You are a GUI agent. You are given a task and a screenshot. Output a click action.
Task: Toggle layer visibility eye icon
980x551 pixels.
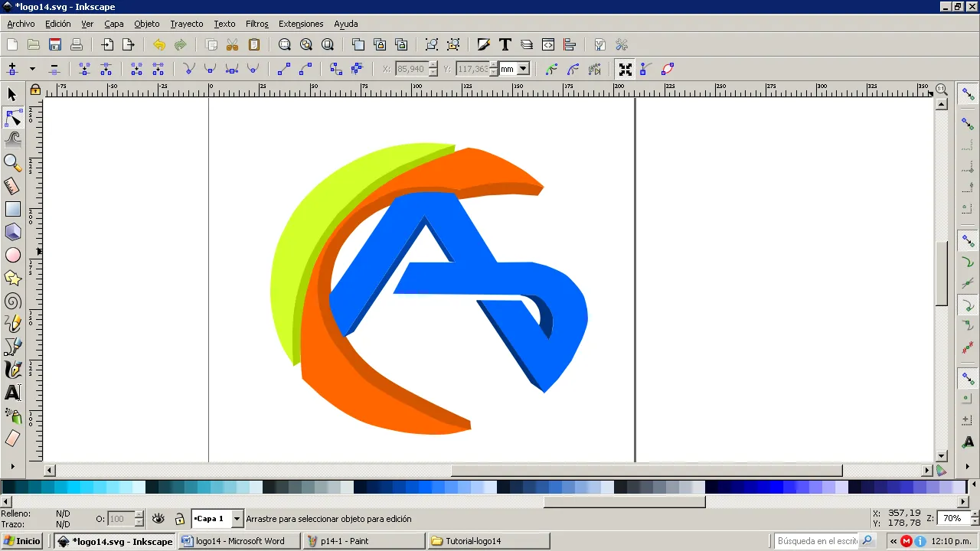point(158,518)
